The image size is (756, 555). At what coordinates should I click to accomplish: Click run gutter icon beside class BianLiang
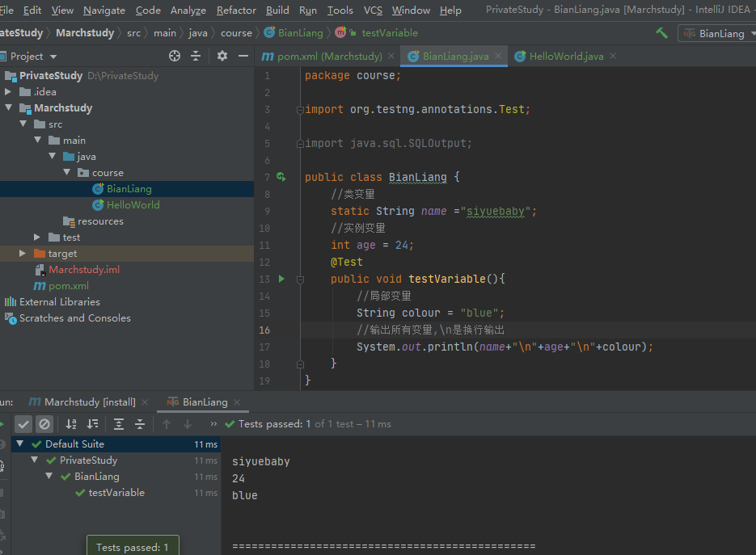pos(281,177)
